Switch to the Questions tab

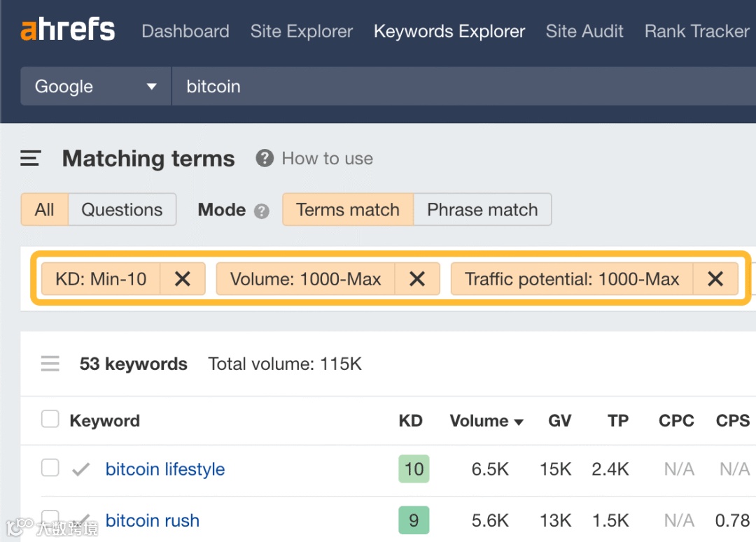122,210
